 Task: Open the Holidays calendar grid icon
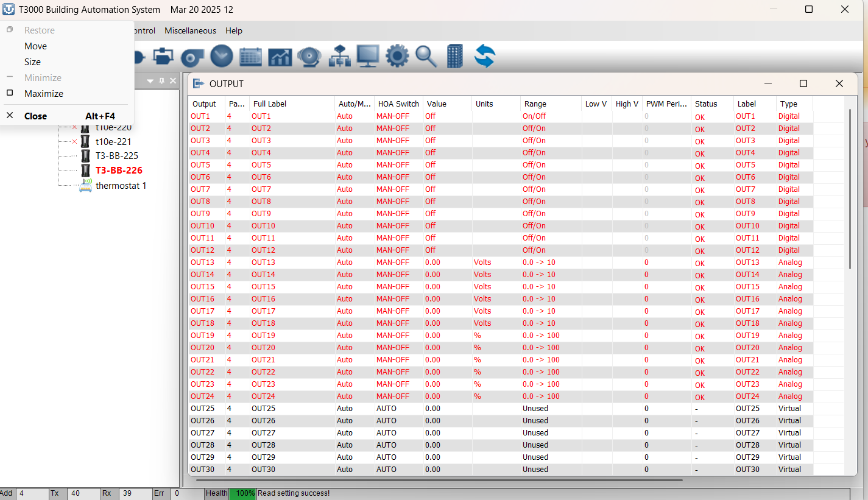(250, 57)
